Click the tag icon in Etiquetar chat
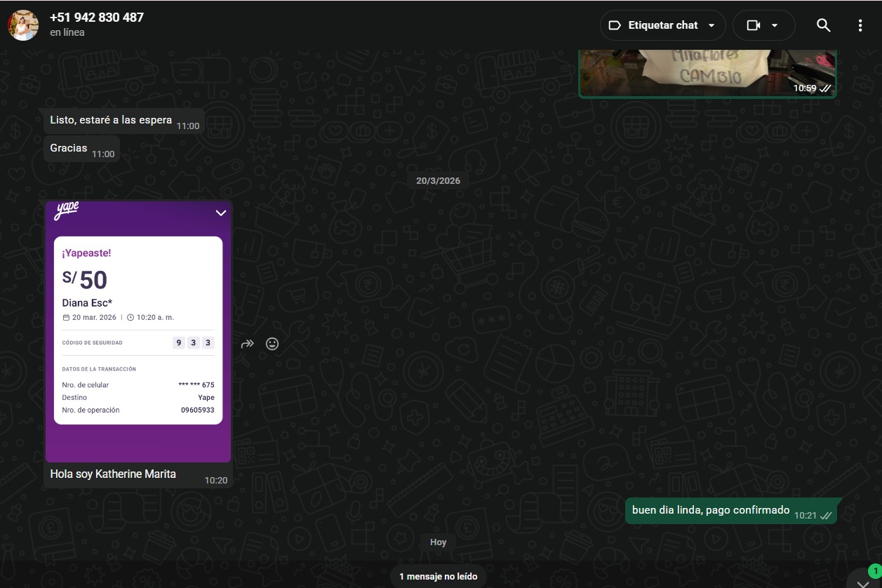This screenshot has height=588, width=882. [614, 25]
